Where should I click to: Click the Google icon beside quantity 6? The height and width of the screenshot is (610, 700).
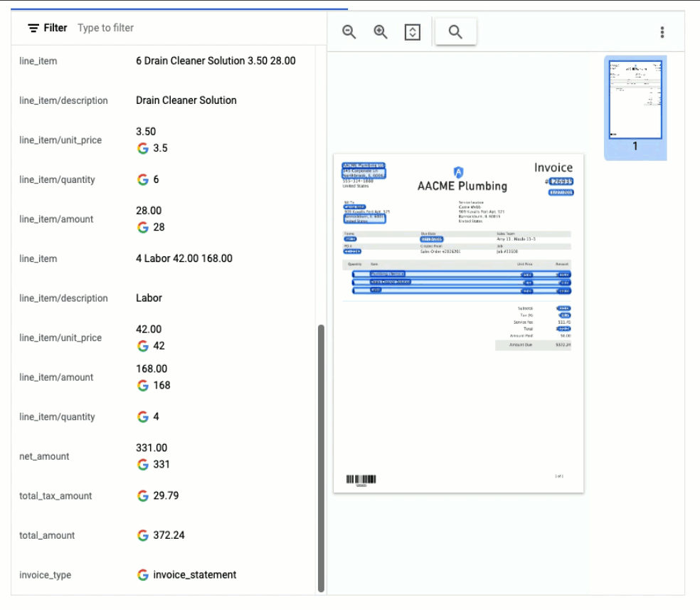coord(143,179)
